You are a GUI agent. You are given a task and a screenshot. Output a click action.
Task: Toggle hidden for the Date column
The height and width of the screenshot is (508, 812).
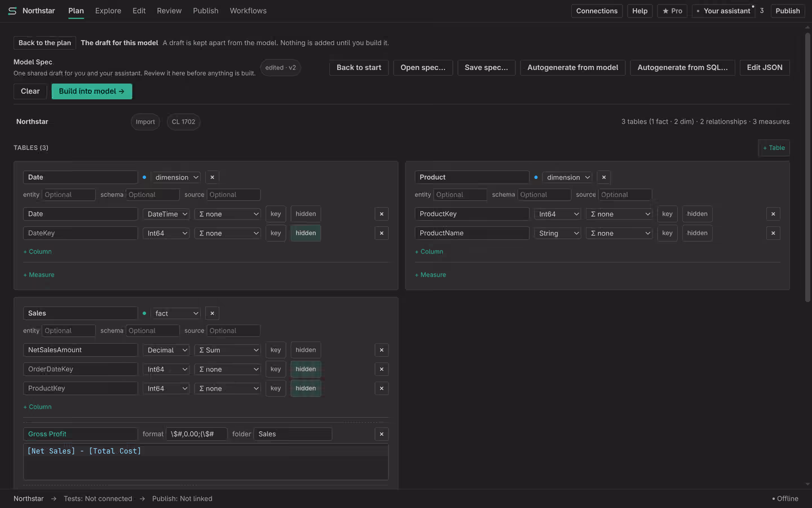click(x=306, y=214)
